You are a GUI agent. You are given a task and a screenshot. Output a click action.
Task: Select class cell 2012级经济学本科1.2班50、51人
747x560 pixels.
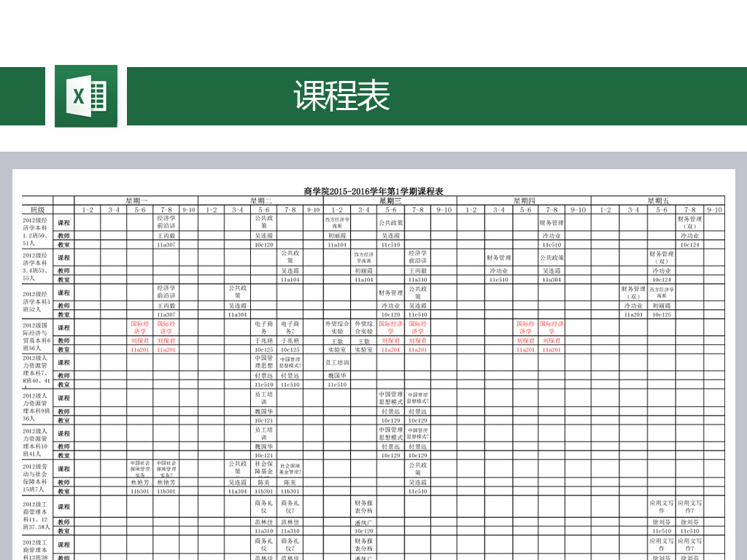(36, 231)
